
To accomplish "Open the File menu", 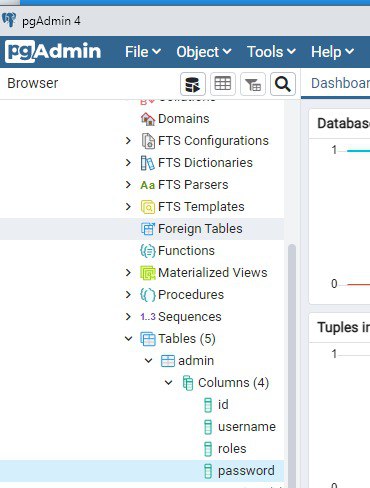I will [x=143, y=52].
